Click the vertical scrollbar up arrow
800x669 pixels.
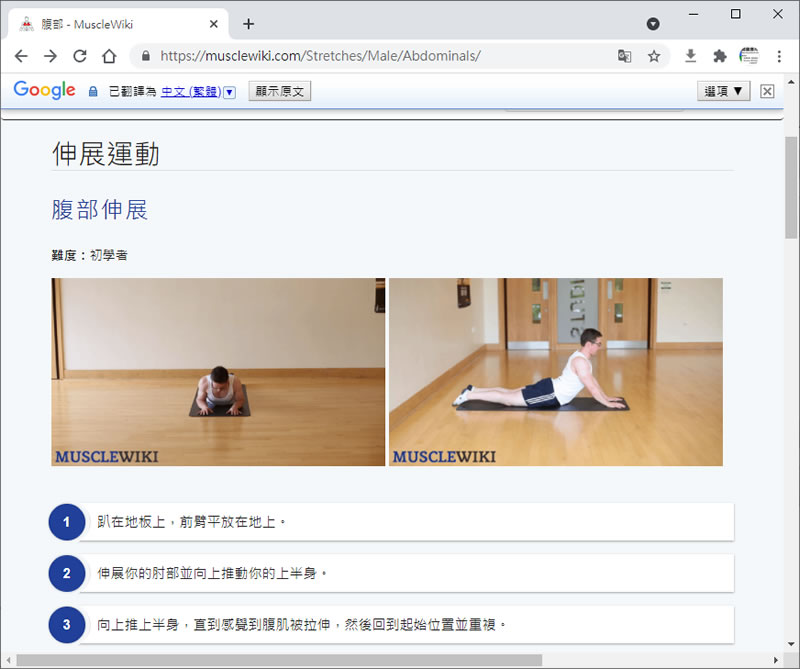pyautogui.click(x=791, y=82)
